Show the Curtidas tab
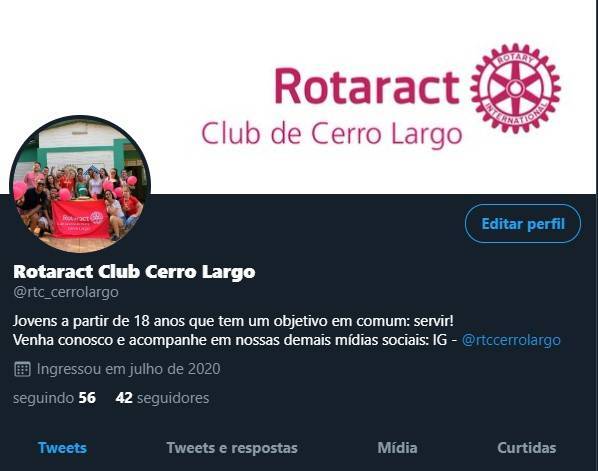The image size is (598, 471). point(526,448)
